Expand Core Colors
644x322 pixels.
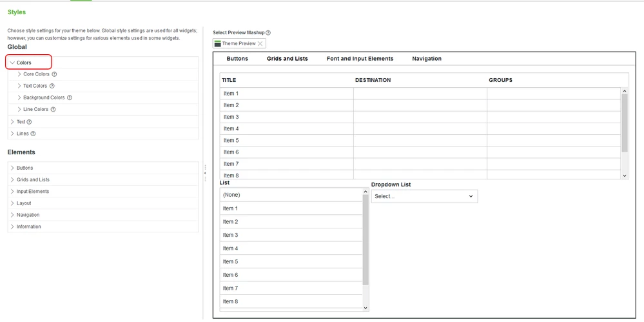19,74
